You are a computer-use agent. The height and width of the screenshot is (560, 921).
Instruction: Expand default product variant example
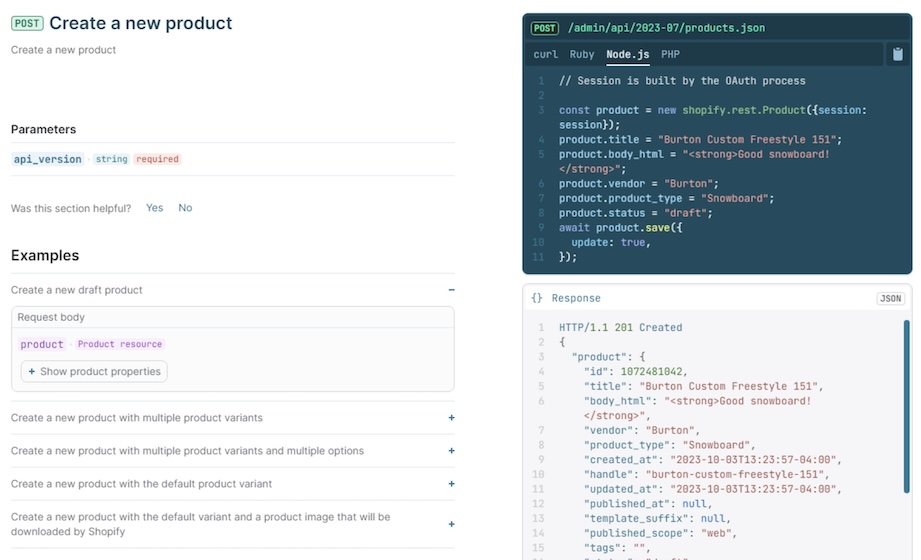(233, 484)
